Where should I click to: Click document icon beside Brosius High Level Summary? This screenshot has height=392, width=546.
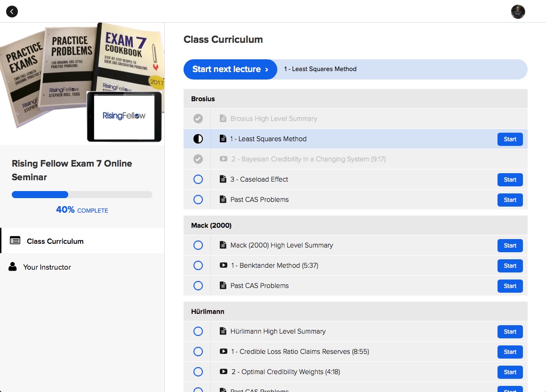pyautogui.click(x=223, y=119)
